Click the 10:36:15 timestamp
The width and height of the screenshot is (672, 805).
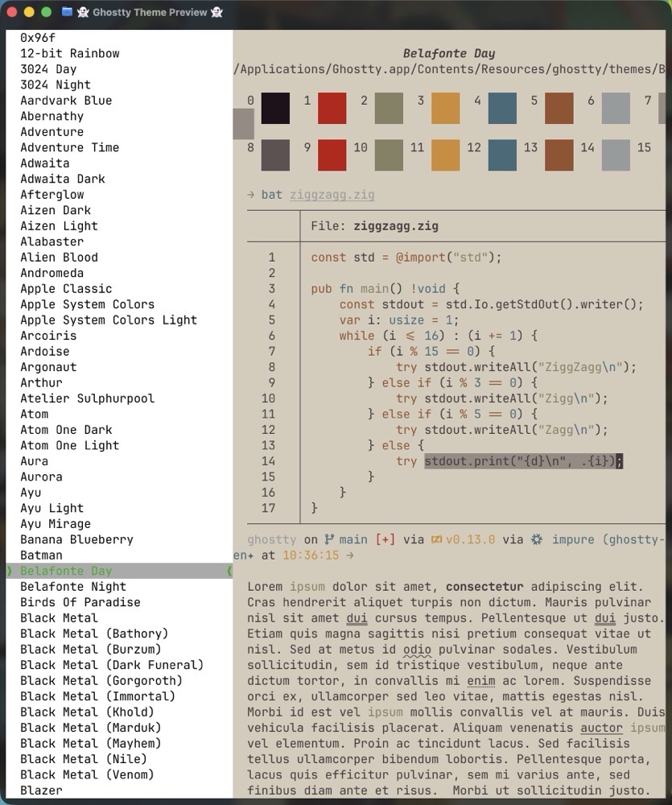click(x=311, y=555)
